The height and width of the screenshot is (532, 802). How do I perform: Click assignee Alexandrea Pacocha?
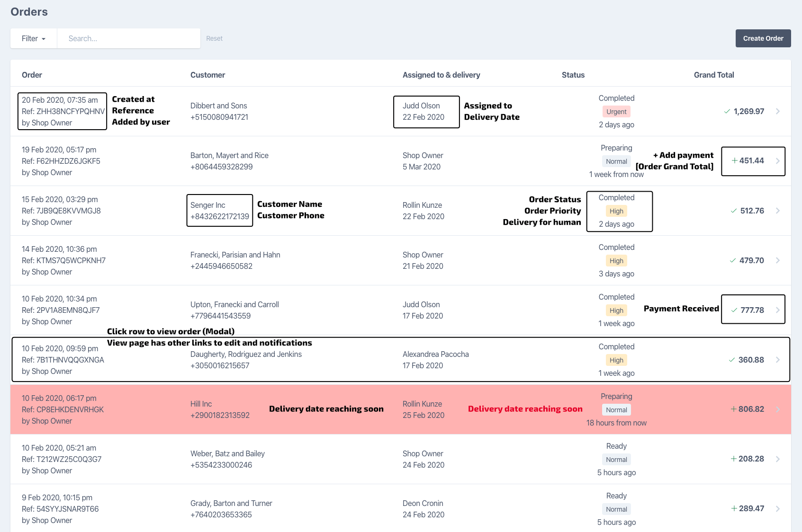pos(436,354)
